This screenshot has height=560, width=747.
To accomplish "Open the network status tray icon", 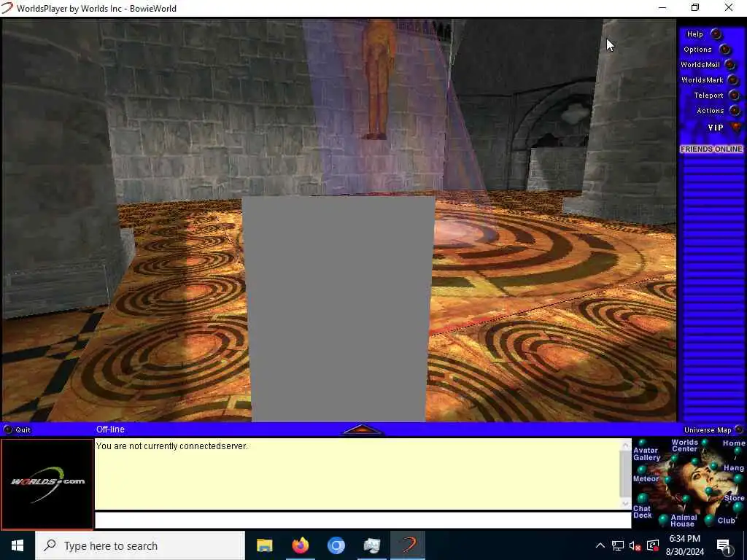I will (618, 545).
